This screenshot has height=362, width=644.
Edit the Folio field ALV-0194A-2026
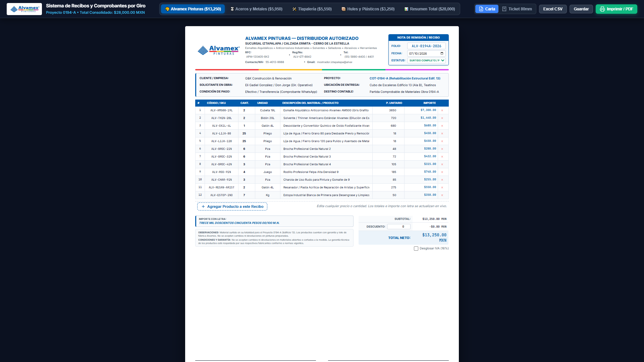click(x=426, y=46)
